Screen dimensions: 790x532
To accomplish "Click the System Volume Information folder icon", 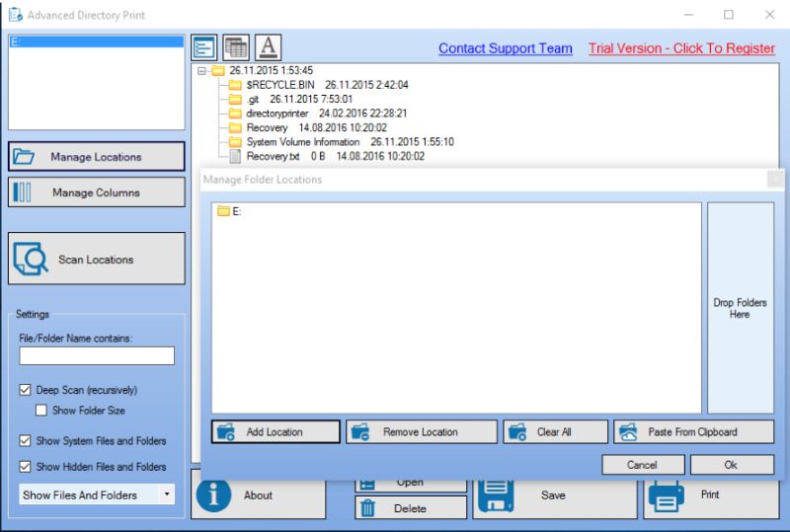I will [x=235, y=141].
